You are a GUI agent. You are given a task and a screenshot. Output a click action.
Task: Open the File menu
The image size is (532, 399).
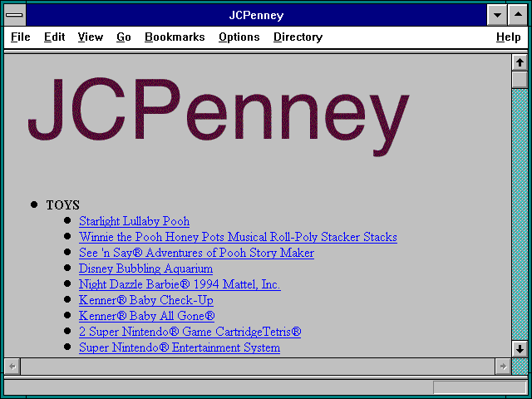[x=20, y=37]
